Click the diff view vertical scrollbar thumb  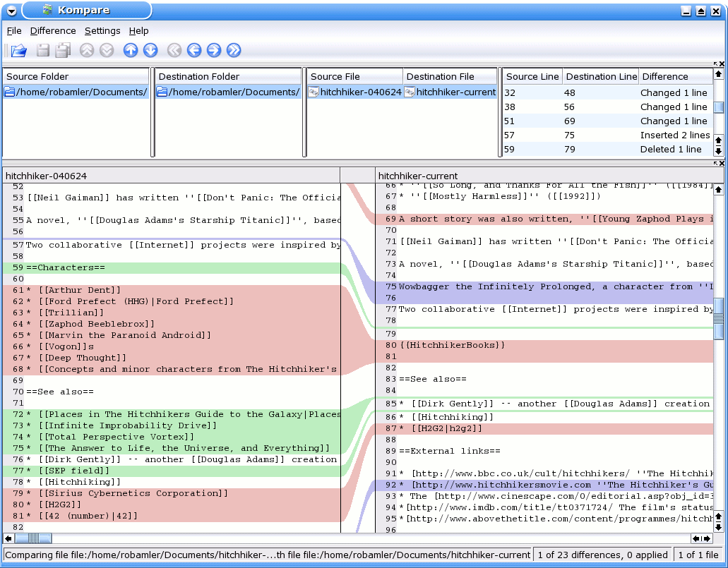718,318
